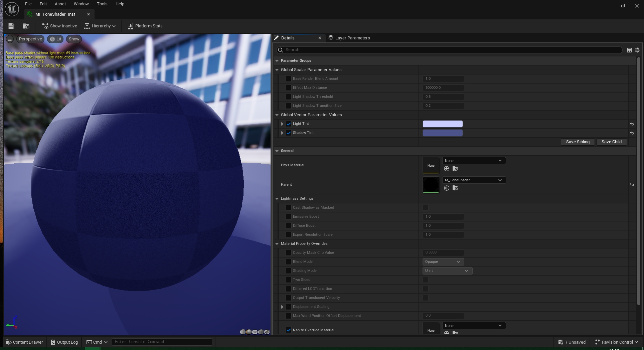The height and width of the screenshot is (350, 644).
Task: Preview mesh as plane primitive
Action: pyautogui.click(x=255, y=332)
